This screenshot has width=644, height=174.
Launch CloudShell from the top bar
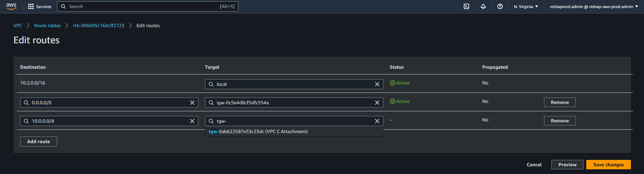(466, 6)
